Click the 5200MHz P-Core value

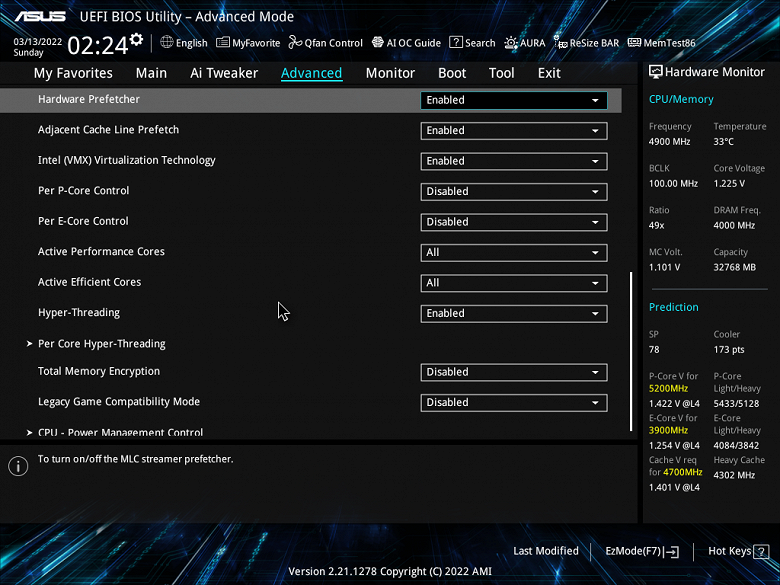(x=669, y=389)
